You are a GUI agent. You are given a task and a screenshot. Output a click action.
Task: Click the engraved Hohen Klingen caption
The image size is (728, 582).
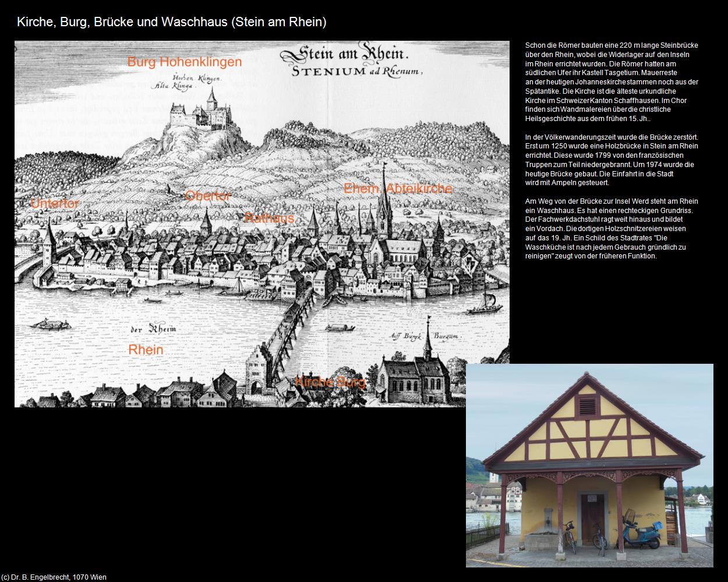click(197, 78)
